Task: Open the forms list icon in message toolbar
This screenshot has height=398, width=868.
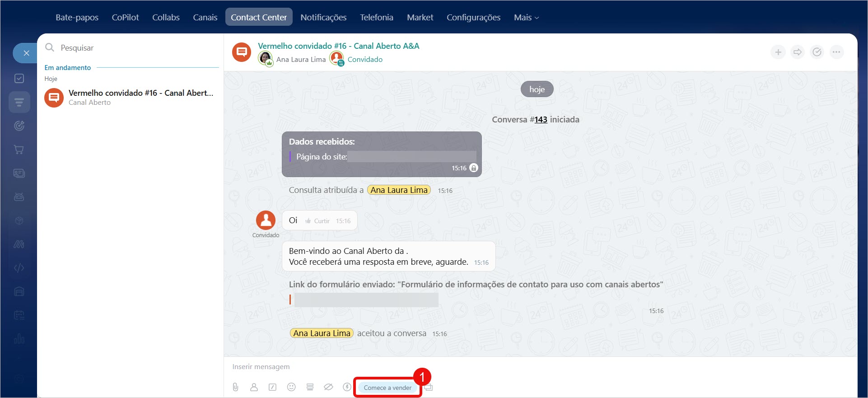Action: [x=310, y=387]
